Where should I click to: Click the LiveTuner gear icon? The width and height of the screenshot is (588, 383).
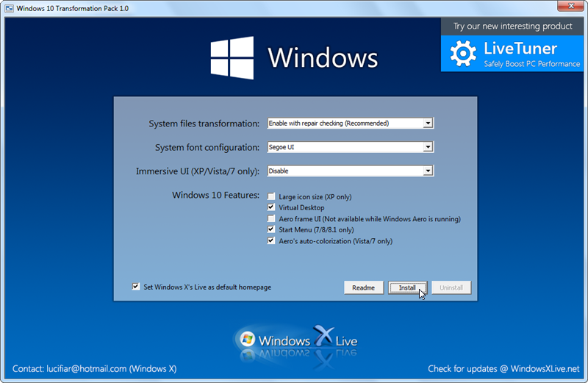click(463, 54)
